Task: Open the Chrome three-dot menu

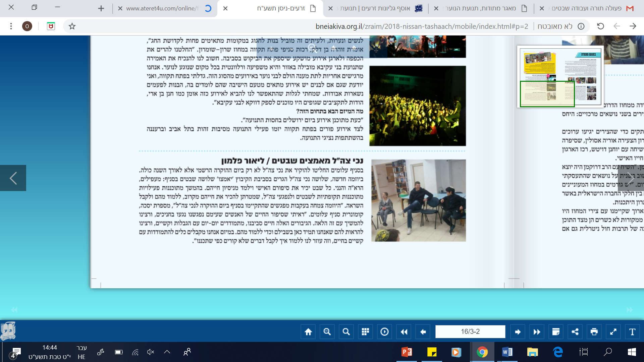Action: (x=11, y=26)
